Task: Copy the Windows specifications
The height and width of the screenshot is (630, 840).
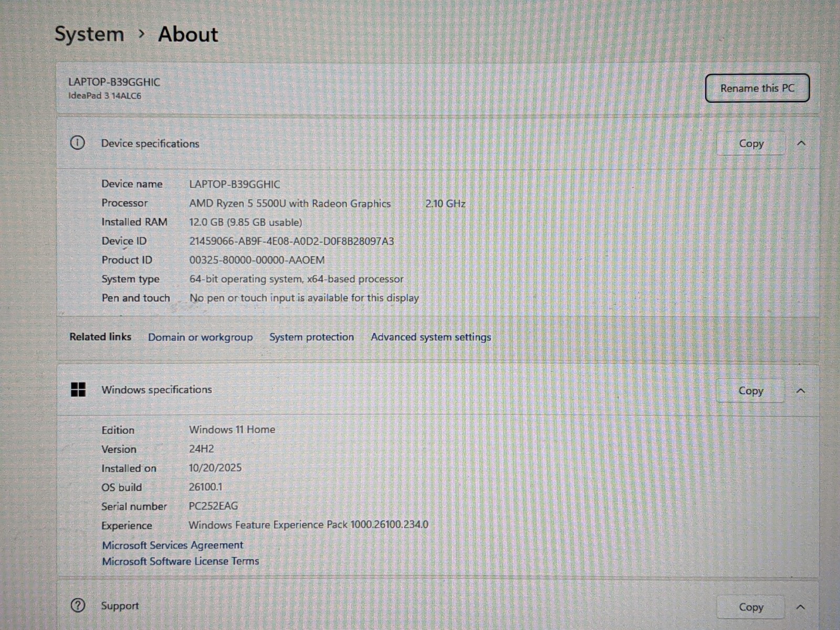Action: coord(751,391)
